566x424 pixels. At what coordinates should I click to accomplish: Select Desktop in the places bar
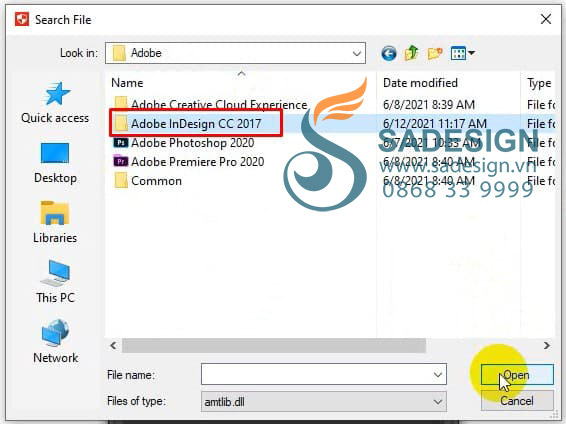point(55,163)
